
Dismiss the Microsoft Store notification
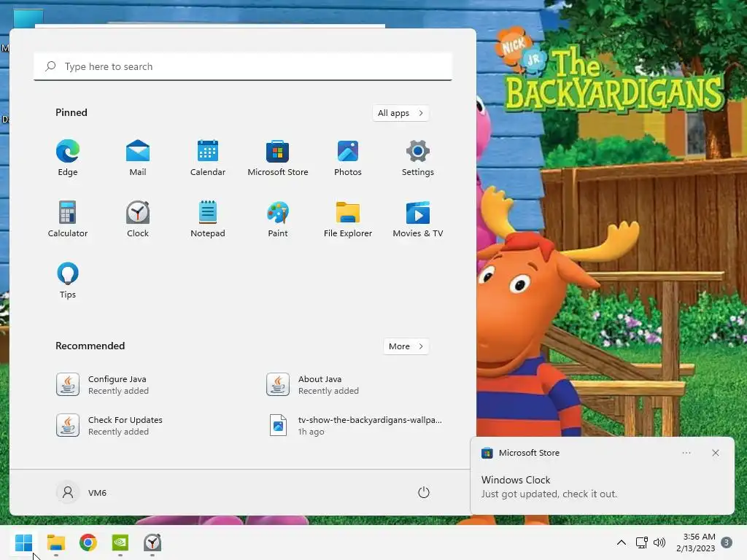coord(716,453)
